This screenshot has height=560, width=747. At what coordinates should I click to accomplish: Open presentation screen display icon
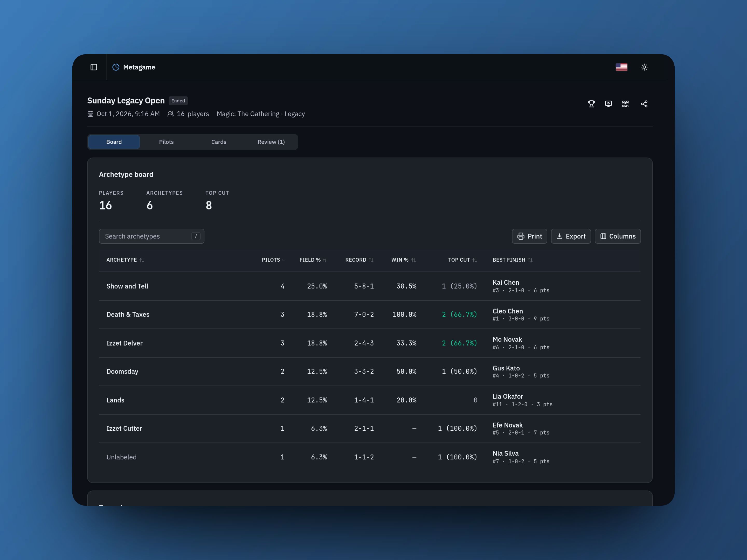click(x=608, y=104)
